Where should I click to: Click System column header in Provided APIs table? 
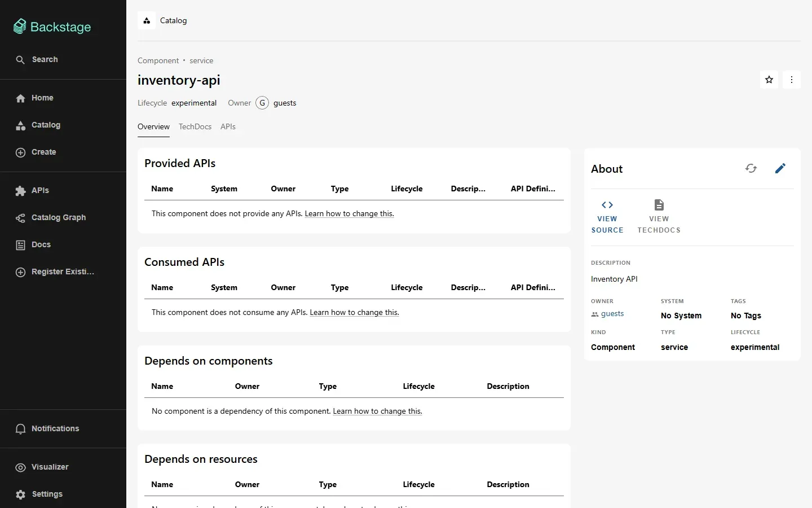(224, 189)
